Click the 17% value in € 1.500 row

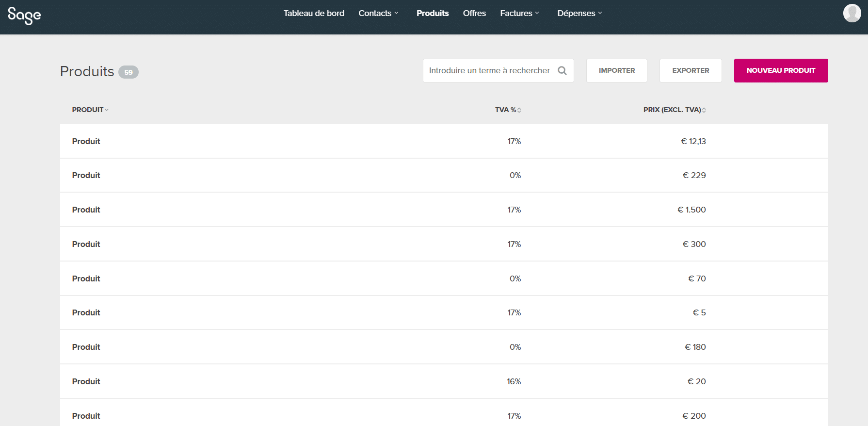514,210
